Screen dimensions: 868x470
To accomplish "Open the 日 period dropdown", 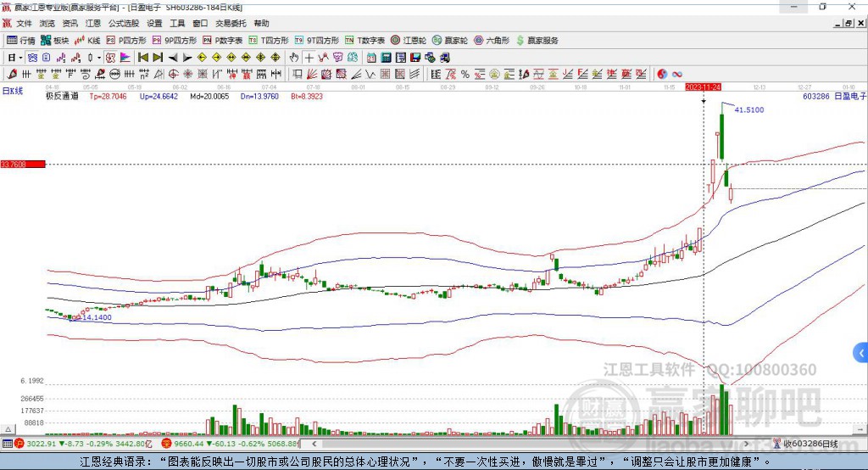I will coord(15,58).
